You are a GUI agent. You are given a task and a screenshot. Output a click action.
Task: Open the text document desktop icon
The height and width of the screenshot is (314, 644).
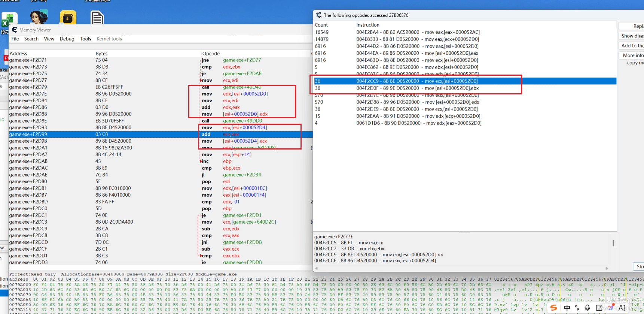click(97, 18)
